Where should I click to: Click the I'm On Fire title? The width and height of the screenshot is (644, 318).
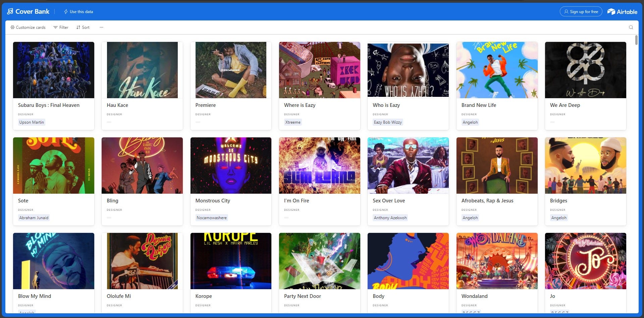pos(297,201)
